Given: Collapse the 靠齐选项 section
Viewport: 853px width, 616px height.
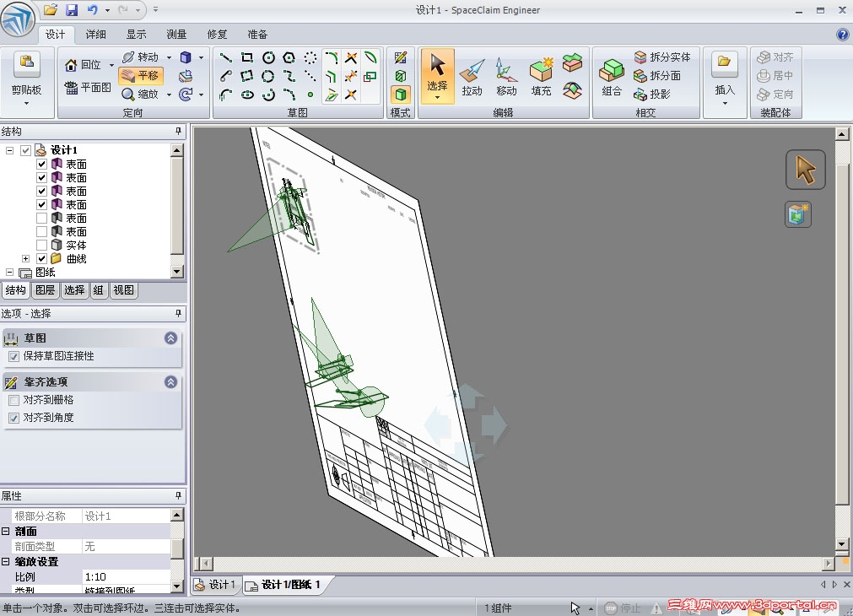Looking at the screenshot, I should 170,382.
